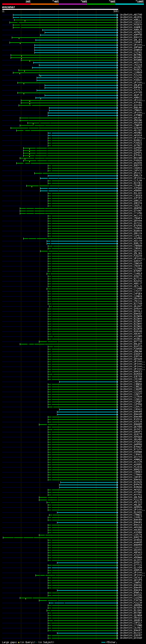Select hit label UniRef100_A7Y7L7
Image resolution: width=146 pixels, height=644 pixels.
pyautogui.click(x=131, y=90)
